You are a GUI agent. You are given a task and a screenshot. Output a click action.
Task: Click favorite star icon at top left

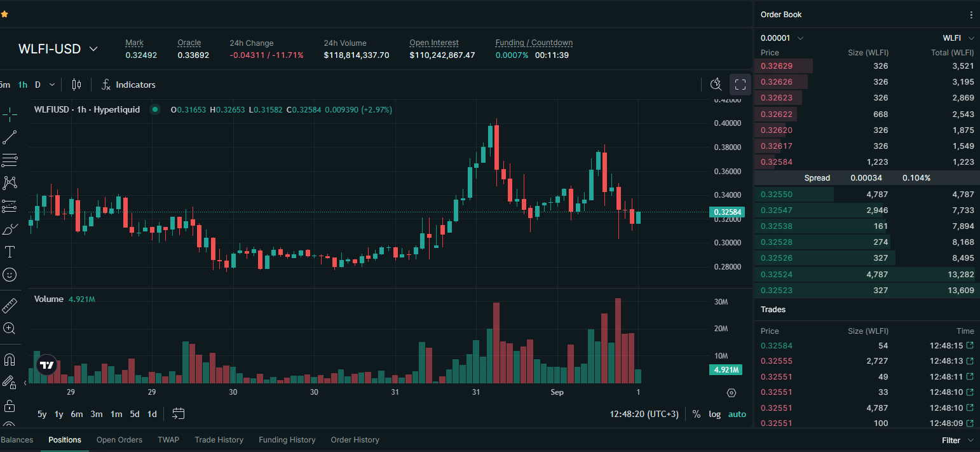4,14
